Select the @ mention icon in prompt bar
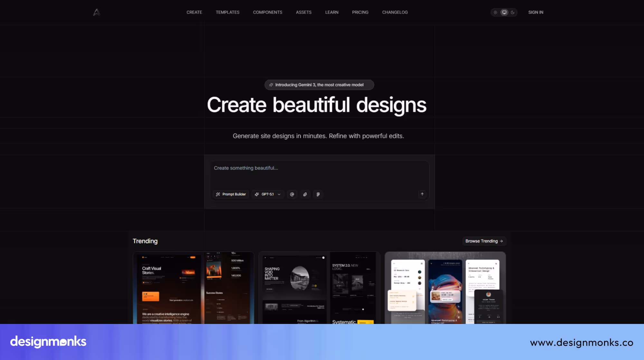The height and width of the screenshot is (360, 644). [292, 194]
